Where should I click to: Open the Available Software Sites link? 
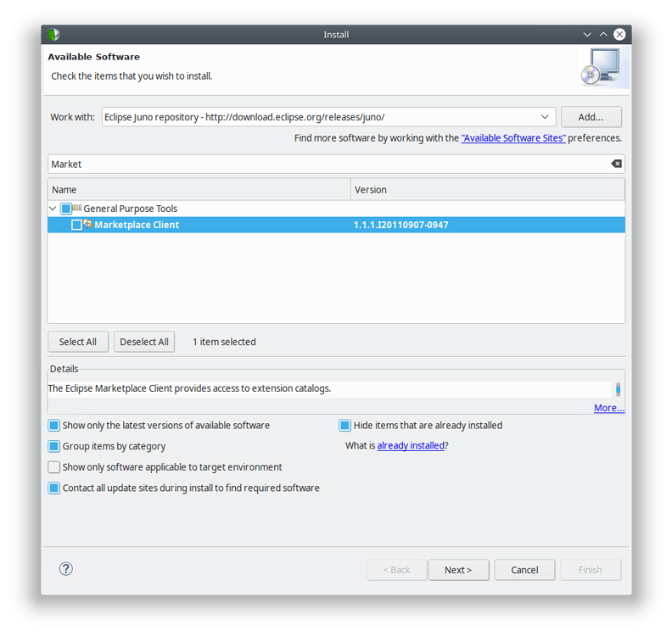(x=513, y=138)
